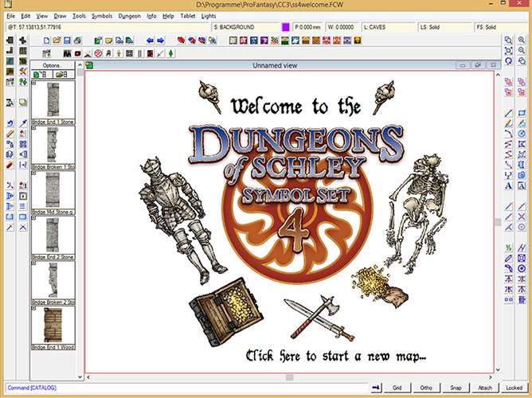Select the Erase tool icon
This screenshot has width=532, height=398.
tap(10, 134)
